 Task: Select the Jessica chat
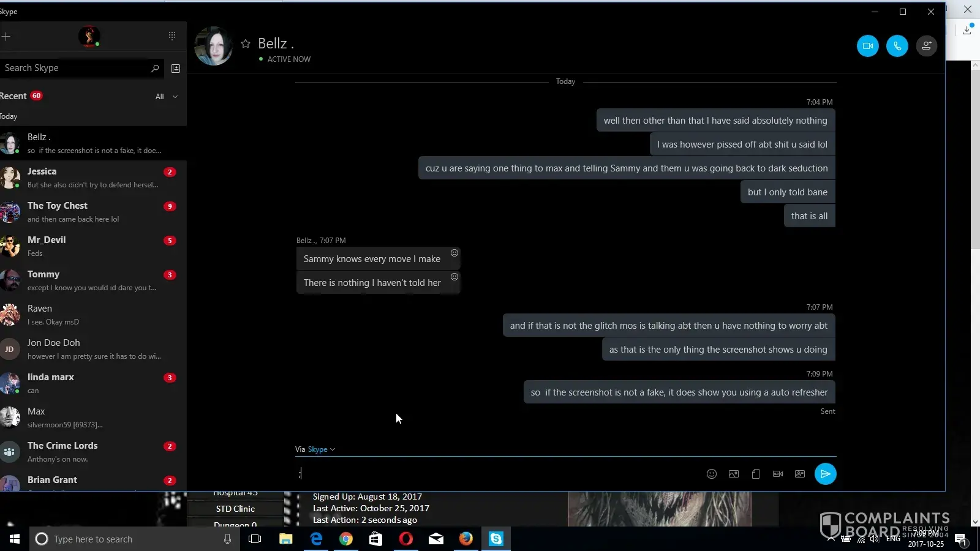coord(92,178)
